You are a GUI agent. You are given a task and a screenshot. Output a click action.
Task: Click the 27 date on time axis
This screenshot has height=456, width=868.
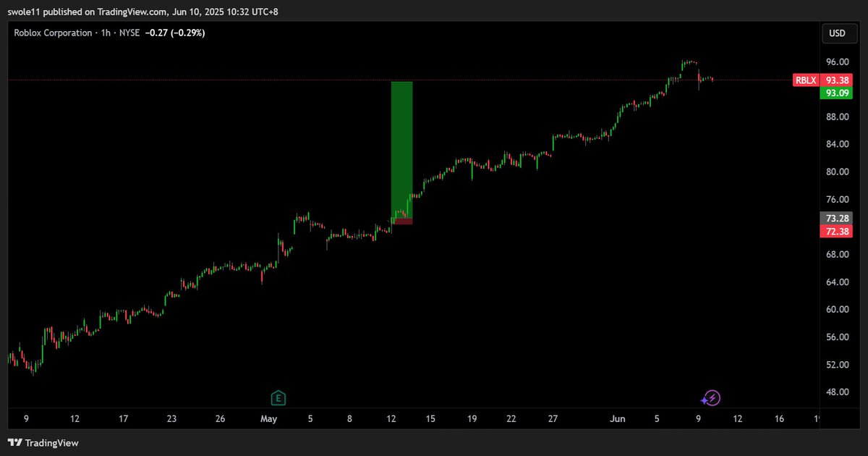pos(553,419)
